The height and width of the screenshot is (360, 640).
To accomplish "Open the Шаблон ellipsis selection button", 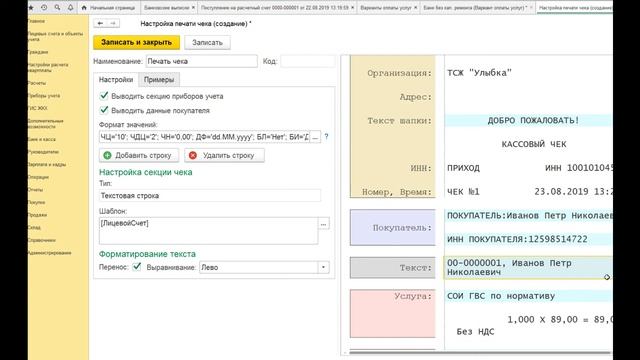I will [x=324, y=224].
